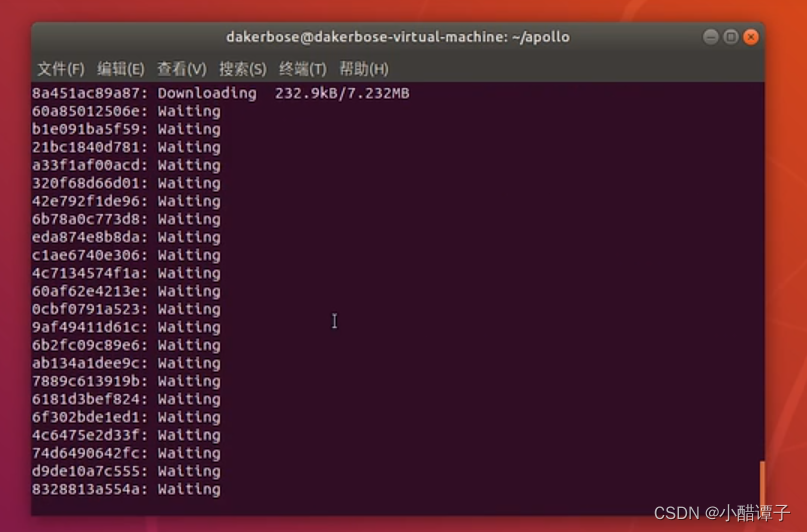Minimize the terminal window
807x532 pixels.
(711, 37)
